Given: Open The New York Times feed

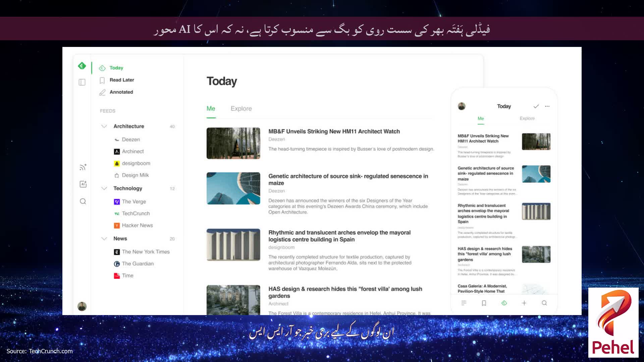Looking at the screenshot, I should click(146, 252).
